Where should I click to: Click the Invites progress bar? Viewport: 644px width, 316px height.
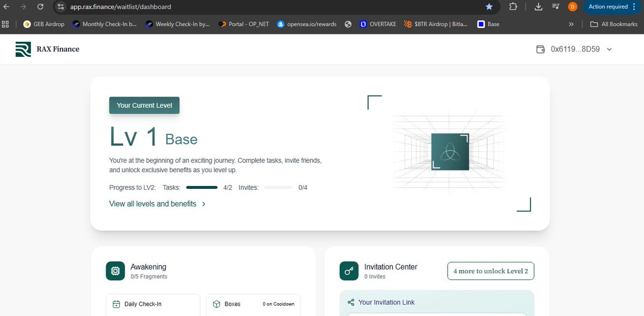coord(279,188)
